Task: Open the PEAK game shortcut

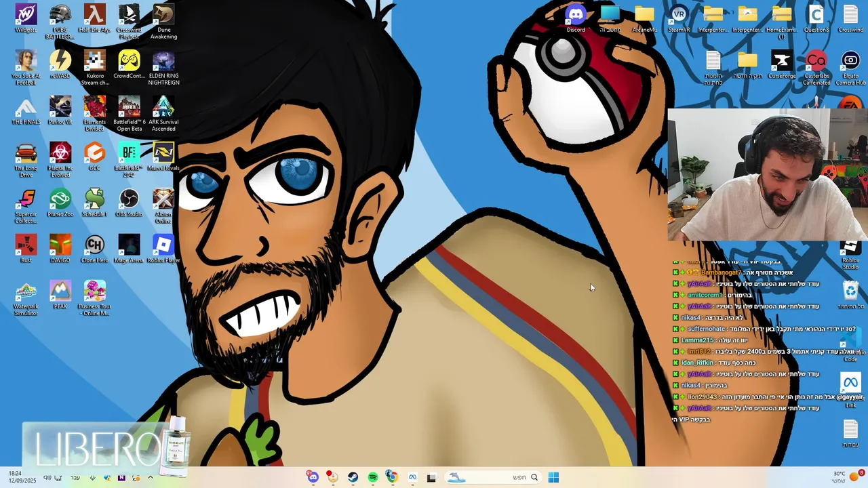Action: click(60, 295)
